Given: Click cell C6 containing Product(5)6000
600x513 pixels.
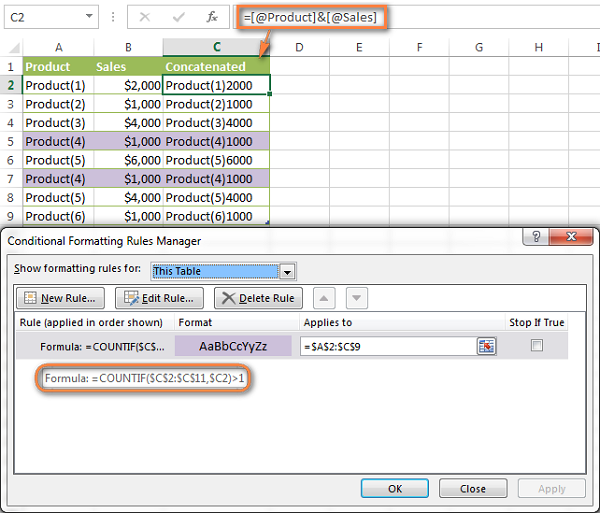Looking at the screenshot, I should [217, 160].
